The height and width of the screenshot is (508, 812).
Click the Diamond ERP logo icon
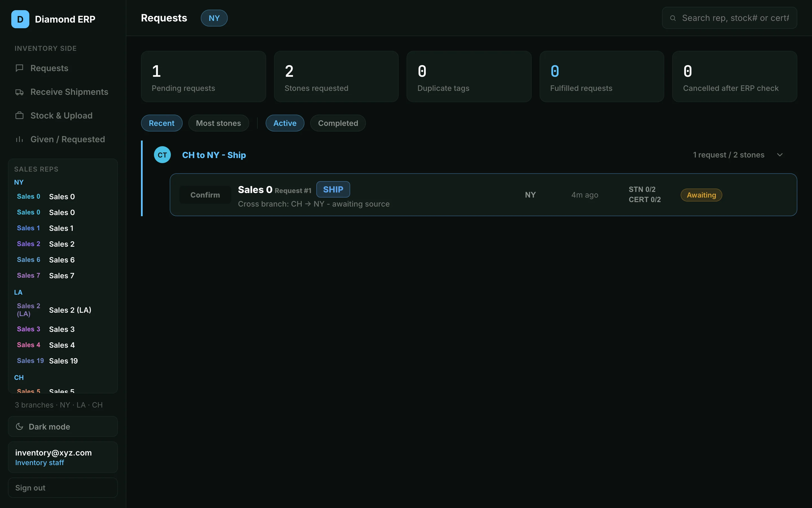point(20,19)
